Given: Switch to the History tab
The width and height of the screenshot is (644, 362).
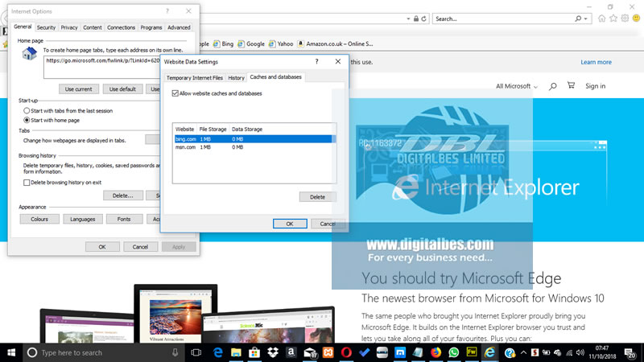Looking at the screenshot, I should (236, 77).
